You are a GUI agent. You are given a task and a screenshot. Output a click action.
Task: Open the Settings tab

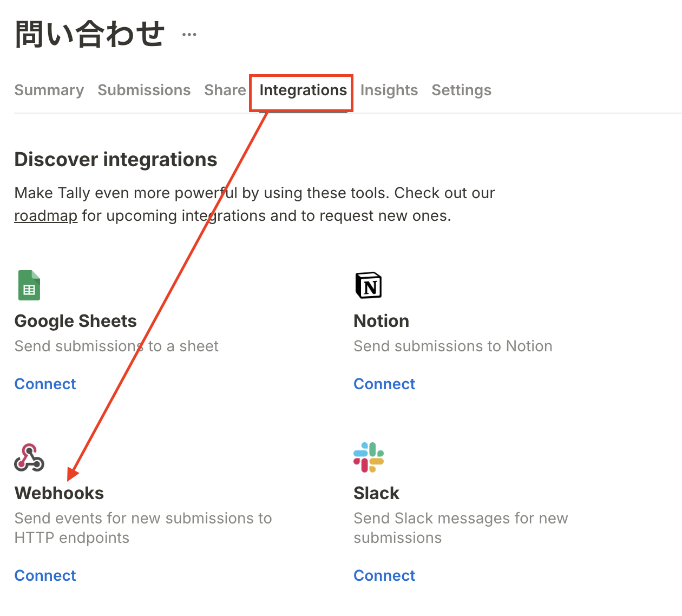pos(461,90)
